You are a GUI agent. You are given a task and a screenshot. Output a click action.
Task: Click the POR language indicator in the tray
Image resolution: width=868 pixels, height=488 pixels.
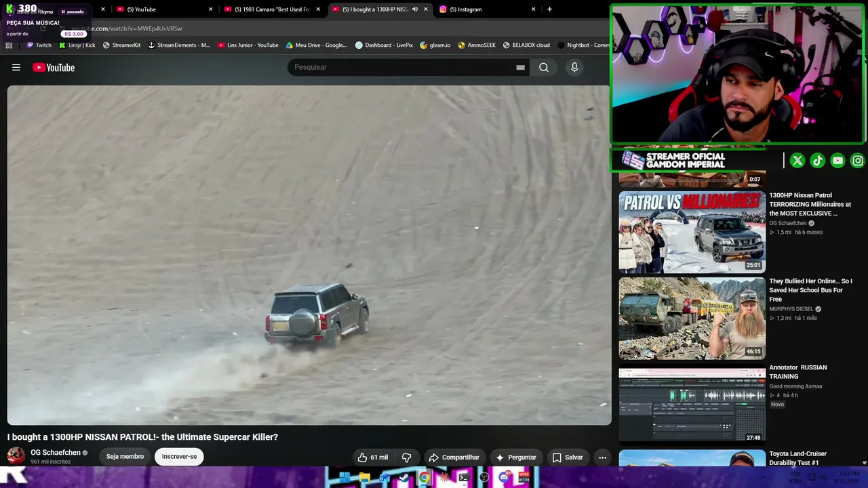[x=795, y=478]
